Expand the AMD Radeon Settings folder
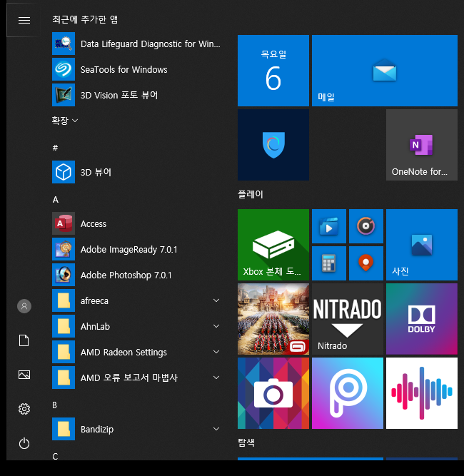This screenshot has height=476, width=464. (216, 352)
